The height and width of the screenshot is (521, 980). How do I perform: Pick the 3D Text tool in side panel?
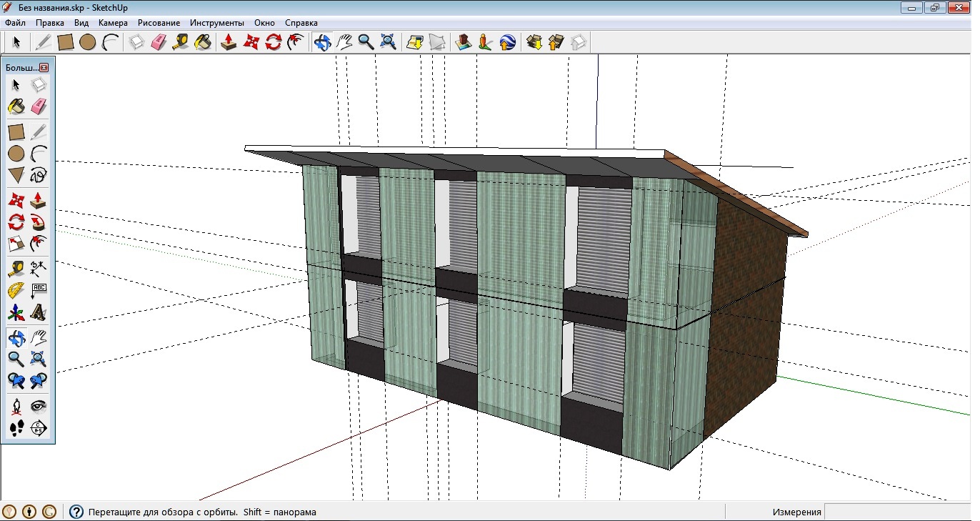coord(39,313)
